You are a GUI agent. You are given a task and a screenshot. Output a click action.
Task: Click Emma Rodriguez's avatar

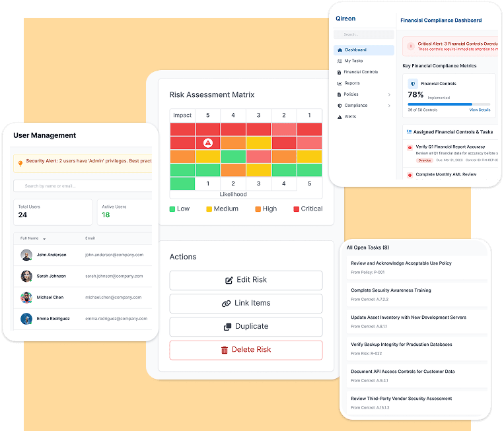[x=26, y=319]
